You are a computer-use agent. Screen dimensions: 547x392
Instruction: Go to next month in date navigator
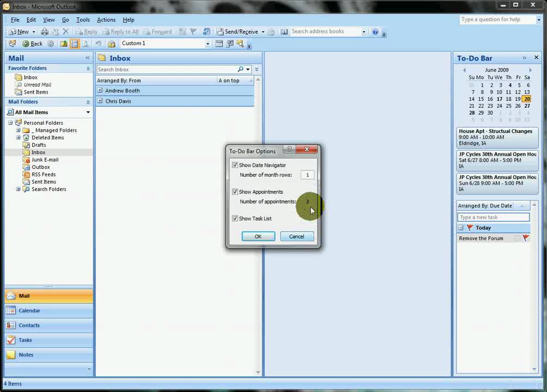530,70
